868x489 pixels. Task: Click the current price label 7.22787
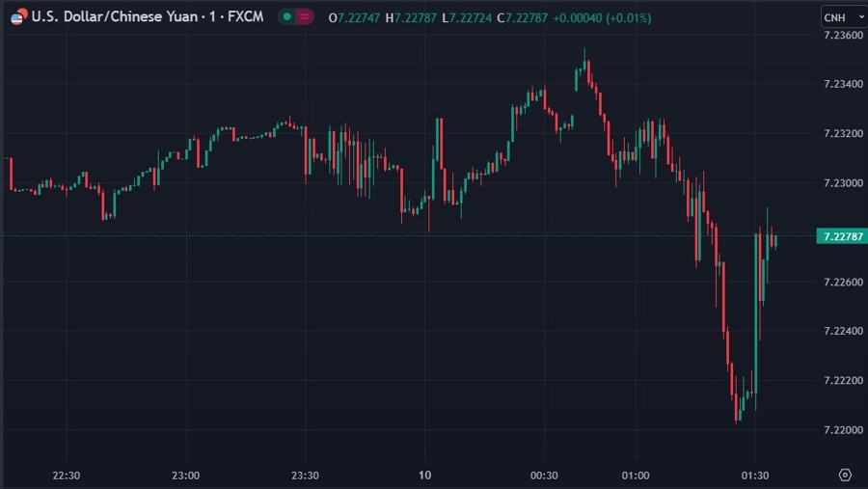click(x=843, y=236)
